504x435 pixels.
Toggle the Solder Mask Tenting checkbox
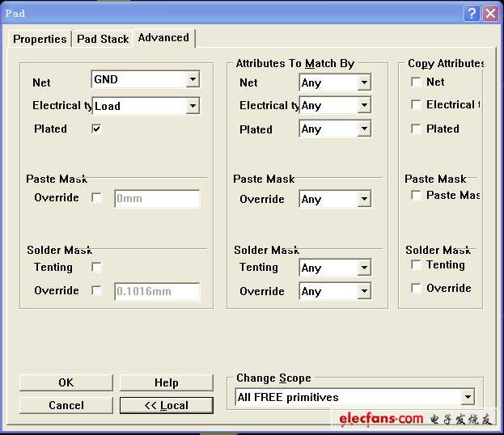tap(96, 267)
